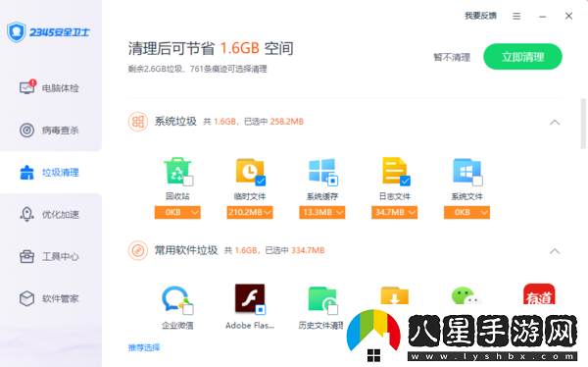Expand the 13.3MB 系统缓存 dropdown
Viewport: 588px width, 367px height.
(x=321, y=212)
